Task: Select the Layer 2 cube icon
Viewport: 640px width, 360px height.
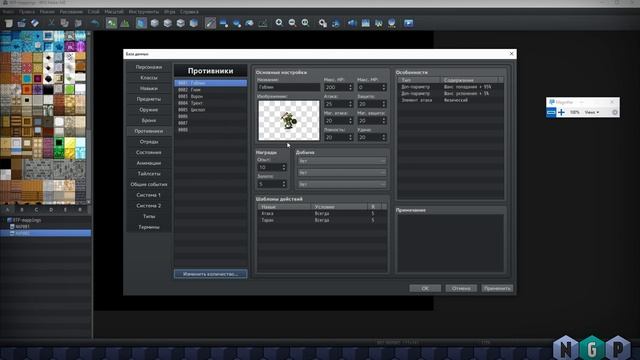Action: coord(167,23)
